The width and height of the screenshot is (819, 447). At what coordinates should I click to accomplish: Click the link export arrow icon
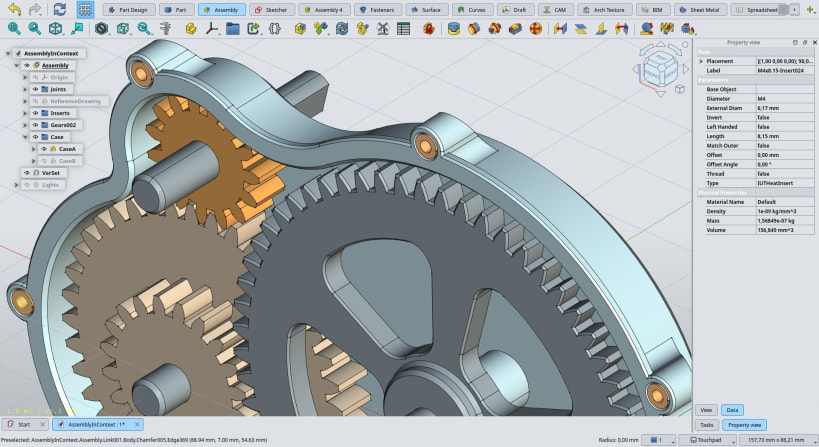(x=253, y=29)
